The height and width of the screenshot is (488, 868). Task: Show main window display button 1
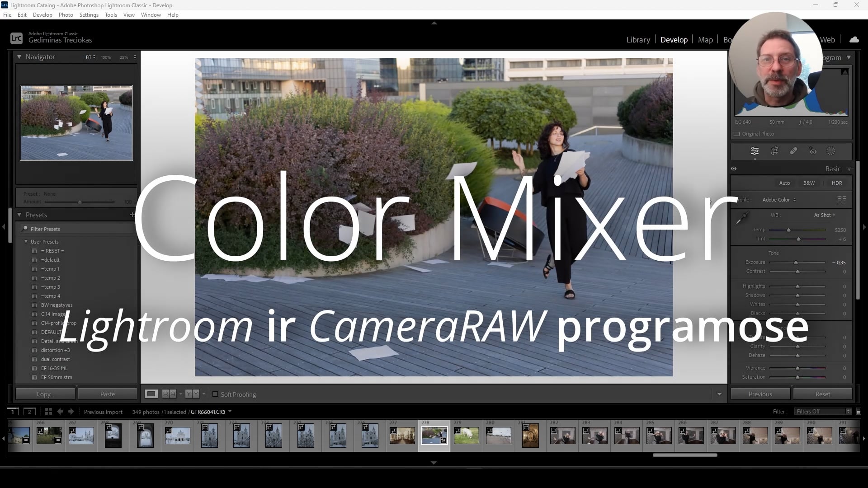click(x=13, y=412)
